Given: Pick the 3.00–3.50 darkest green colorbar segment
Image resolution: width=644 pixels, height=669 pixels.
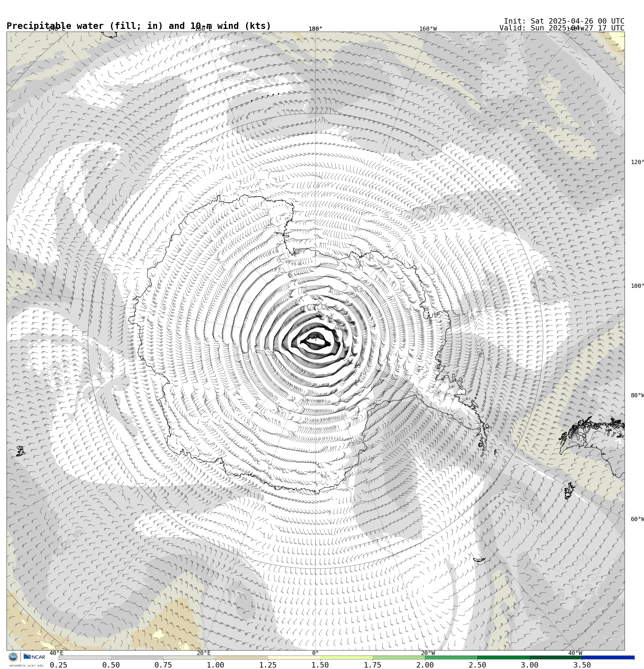Looking at the screenshot, I should [x=556, y=657].
